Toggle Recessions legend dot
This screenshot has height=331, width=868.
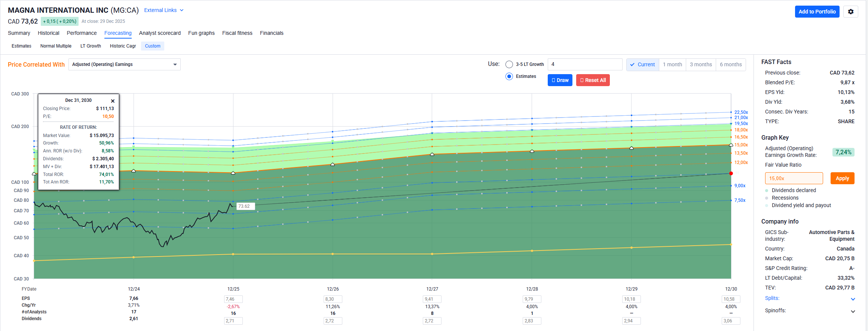tap(767, 198)
